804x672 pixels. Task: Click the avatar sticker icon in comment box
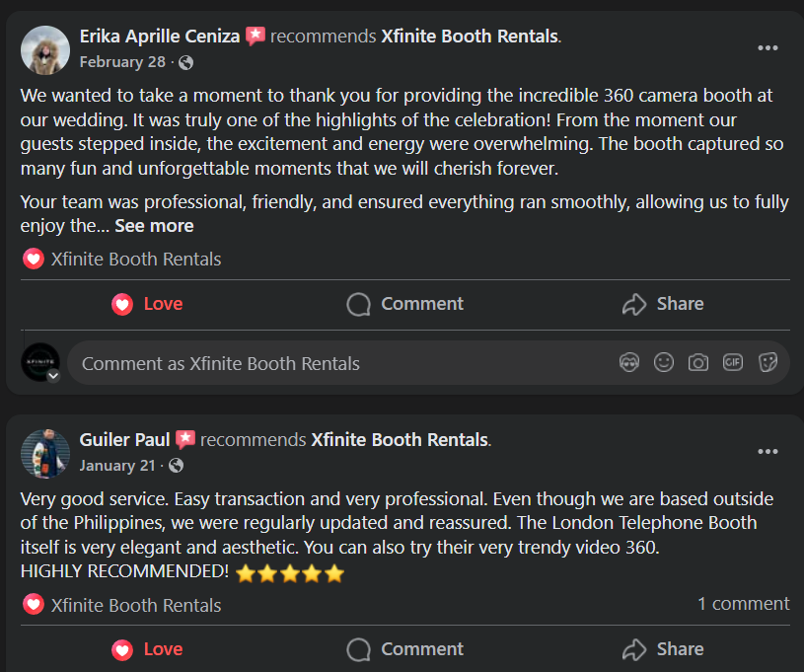629,363
